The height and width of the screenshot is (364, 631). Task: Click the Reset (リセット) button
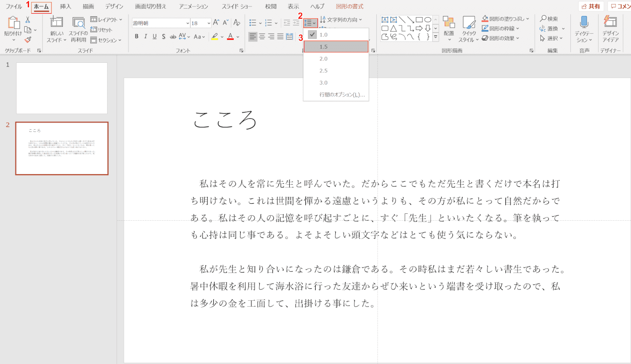(102, 30)
